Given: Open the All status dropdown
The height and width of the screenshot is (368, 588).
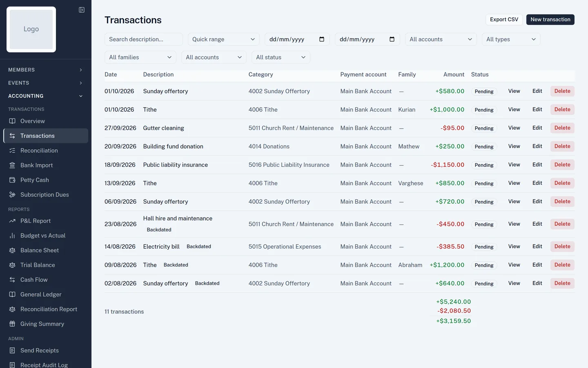Looking at the screenshot, I should [x=281, y=57].
